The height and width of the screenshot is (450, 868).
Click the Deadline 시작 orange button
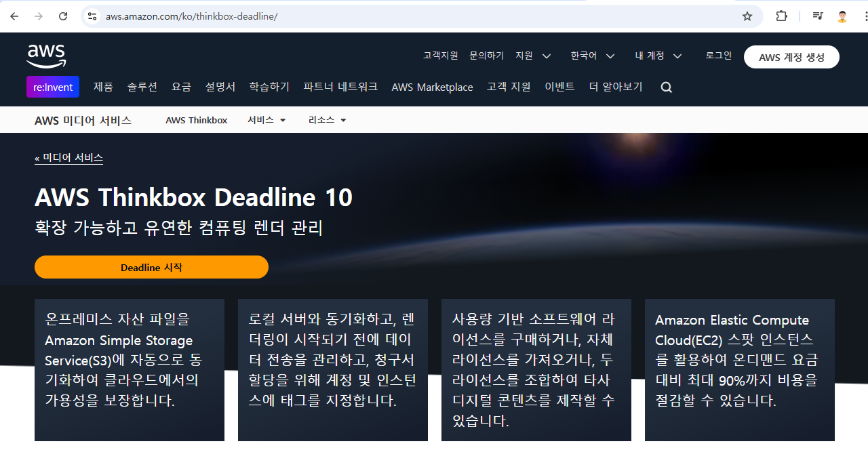151,267
